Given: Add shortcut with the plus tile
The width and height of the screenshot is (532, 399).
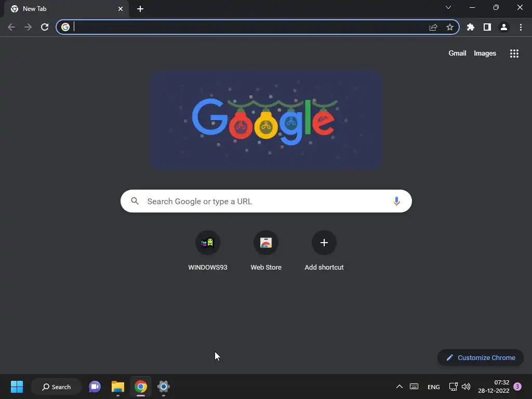Looking at the screenshot, I should [x=324, y=251].
